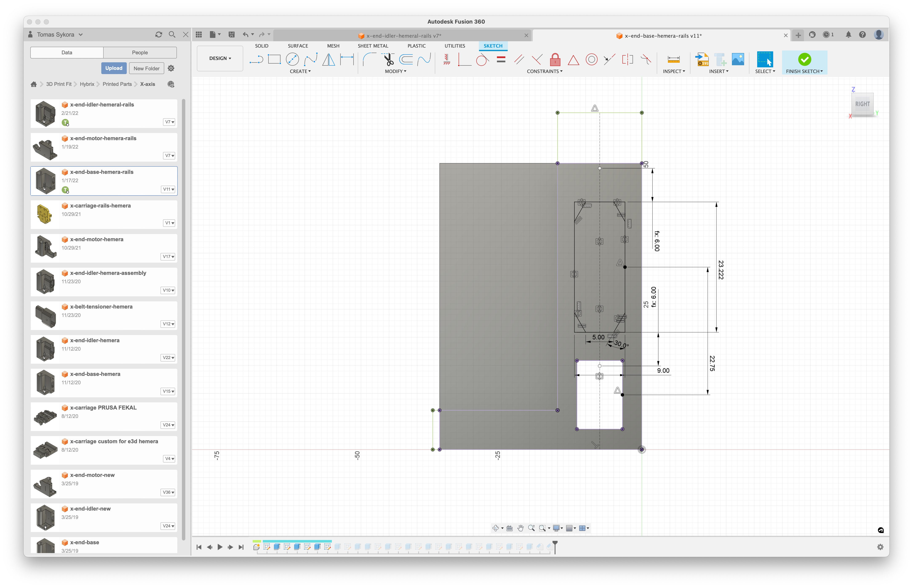This screenshot has width=913, height=588.
Task: Switch to the SURFACE ribbon tab
Action: (x=298, y=46)
